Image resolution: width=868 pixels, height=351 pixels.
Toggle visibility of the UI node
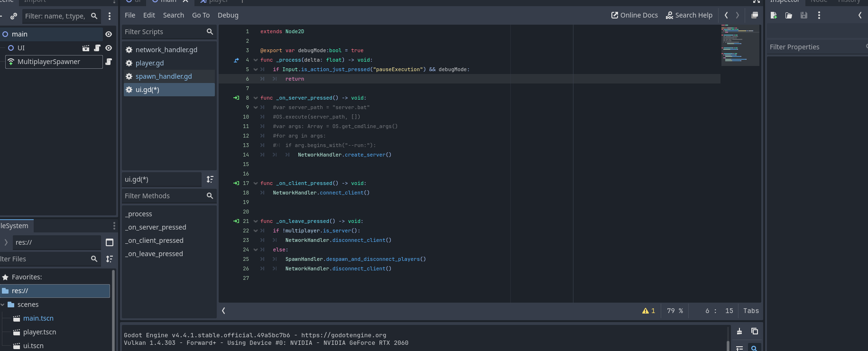click(x=109, y=48)
